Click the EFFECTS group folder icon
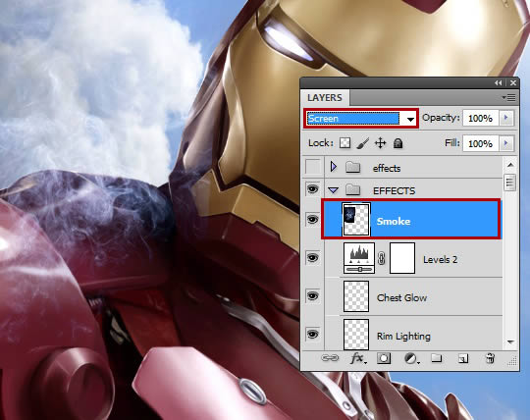 pos(353,190)
